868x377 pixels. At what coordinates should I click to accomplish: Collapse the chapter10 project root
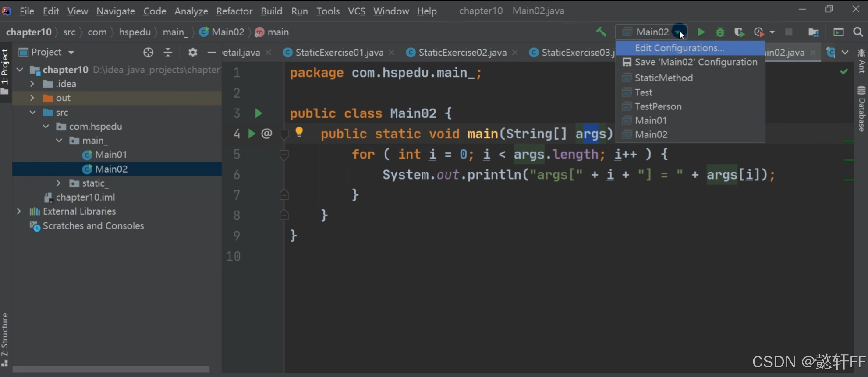tap(20, 70)
